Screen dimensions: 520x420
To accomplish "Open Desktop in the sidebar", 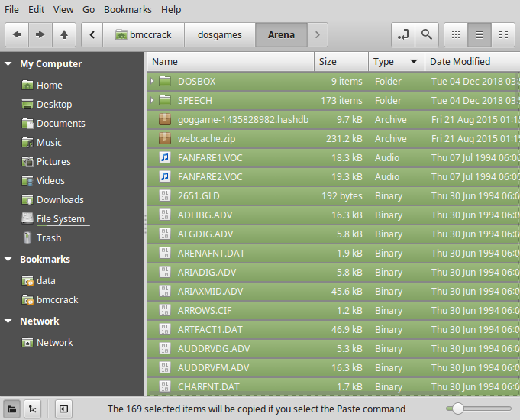I will (x=47, y=104).
